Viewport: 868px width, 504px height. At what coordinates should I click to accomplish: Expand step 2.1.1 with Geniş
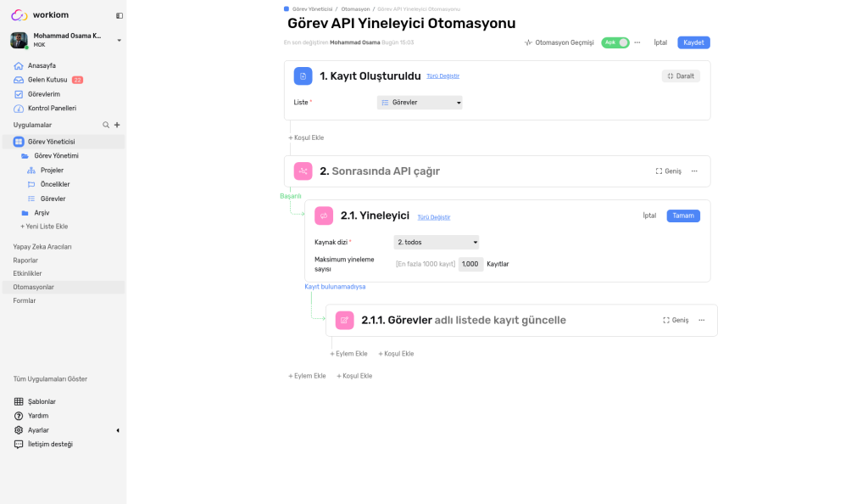676,320
